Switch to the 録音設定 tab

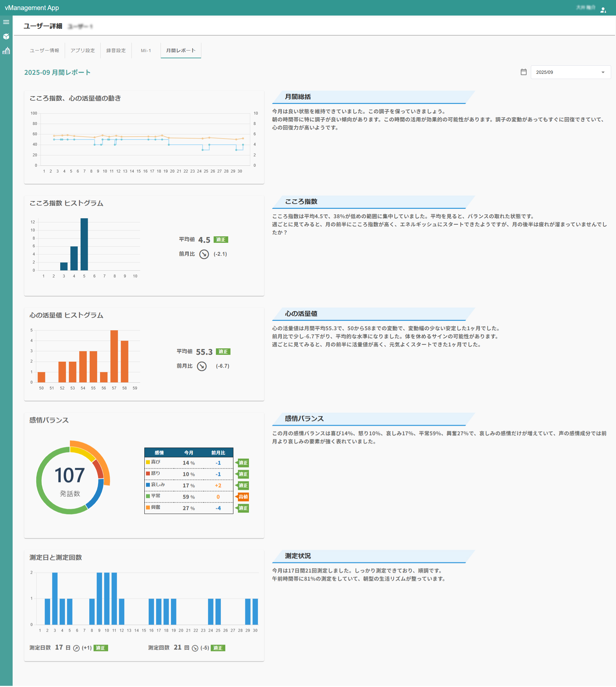[x=116, y=50]
